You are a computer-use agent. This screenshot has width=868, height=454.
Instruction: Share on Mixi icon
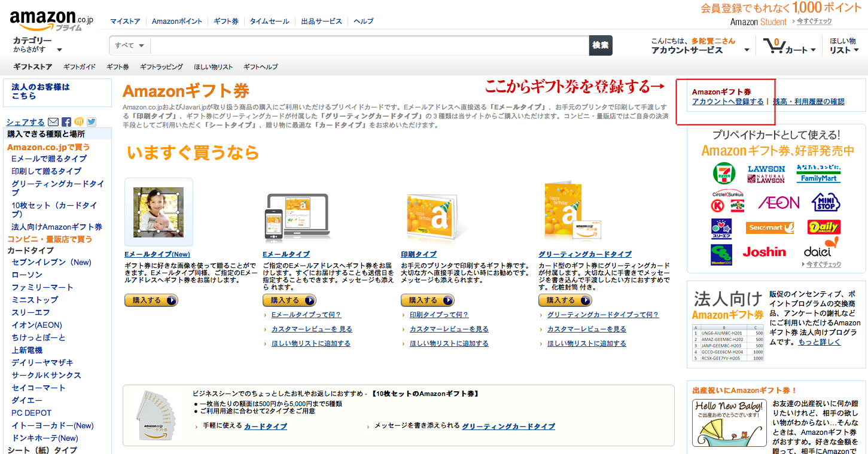[79, 122]
